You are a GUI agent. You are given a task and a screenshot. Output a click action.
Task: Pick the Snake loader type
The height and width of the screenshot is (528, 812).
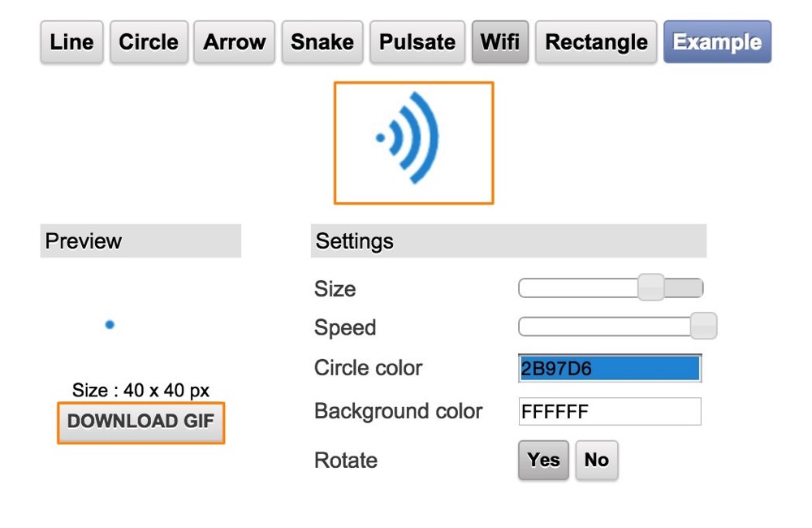pyautogui.click(x=322, y=42)
